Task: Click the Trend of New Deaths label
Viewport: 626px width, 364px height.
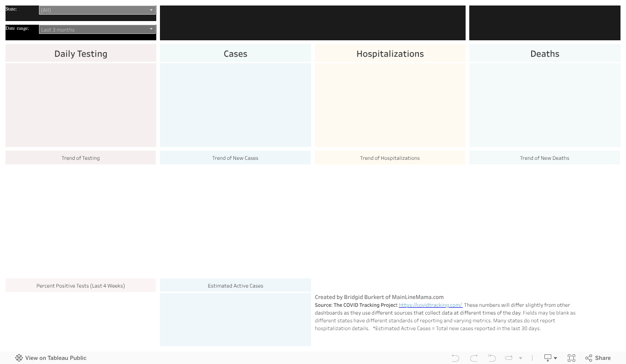Action: click(x=544, y=158)
